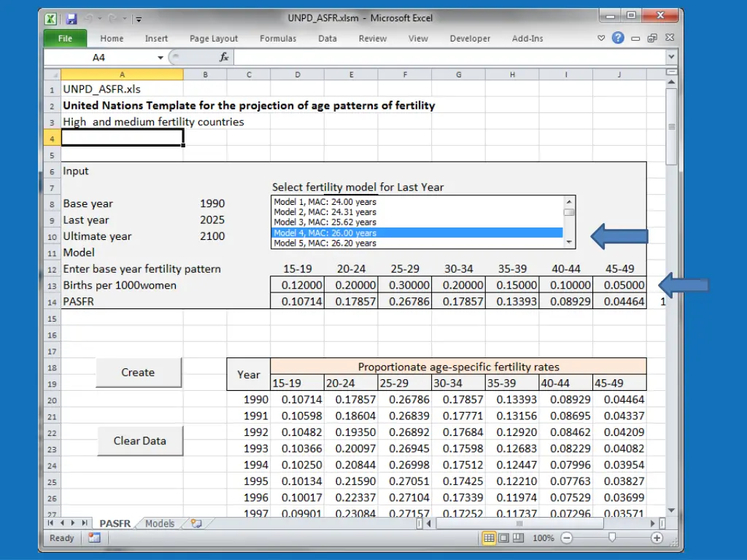Switch to Page Break Preview

tap(518, 538)
